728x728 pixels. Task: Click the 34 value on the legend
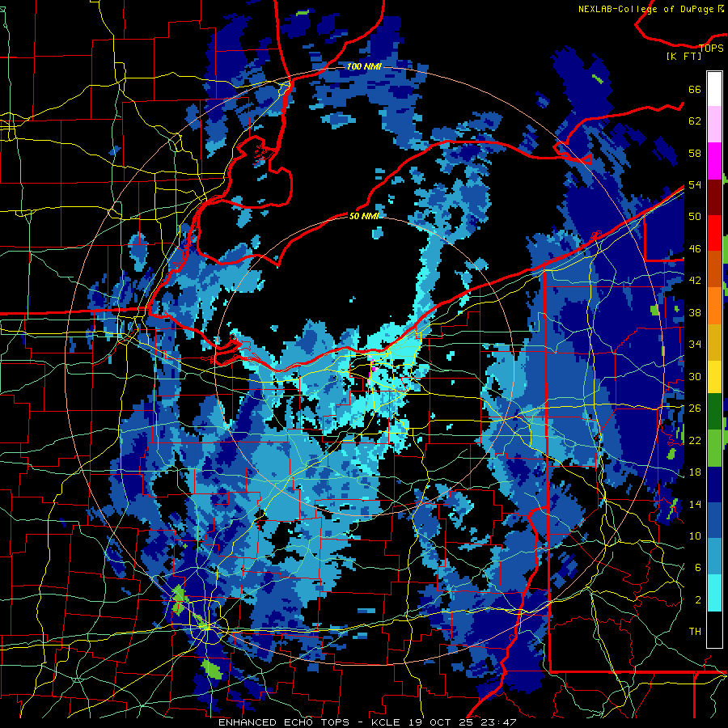click(695, 345)
